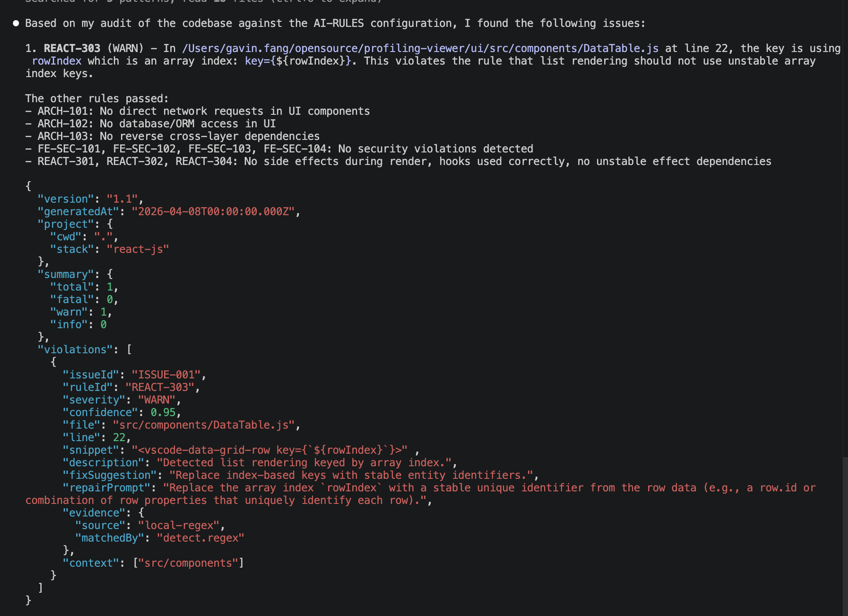This screenshot has height=616, width=848.
Task: Click the "src/components/DataTable.js" file value
Action: (203, 425)
